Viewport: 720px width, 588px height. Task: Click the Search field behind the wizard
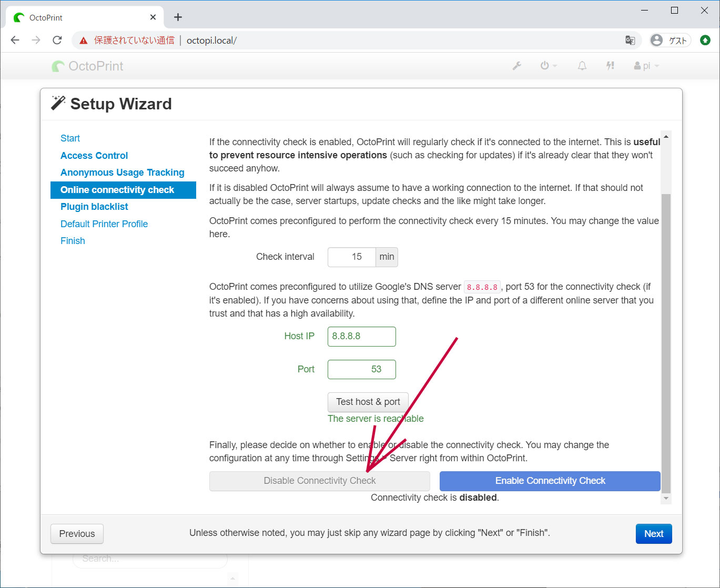tap(150, 559)
